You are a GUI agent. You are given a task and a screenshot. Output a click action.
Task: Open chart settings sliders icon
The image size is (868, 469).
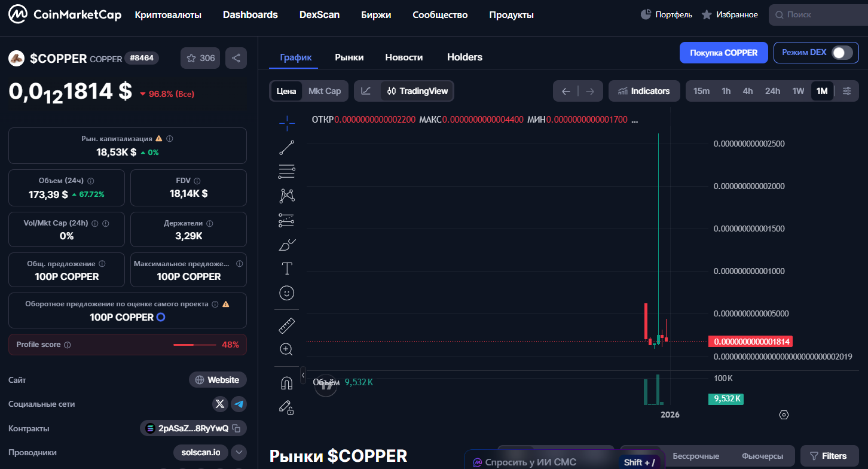(x=847, y=91)
